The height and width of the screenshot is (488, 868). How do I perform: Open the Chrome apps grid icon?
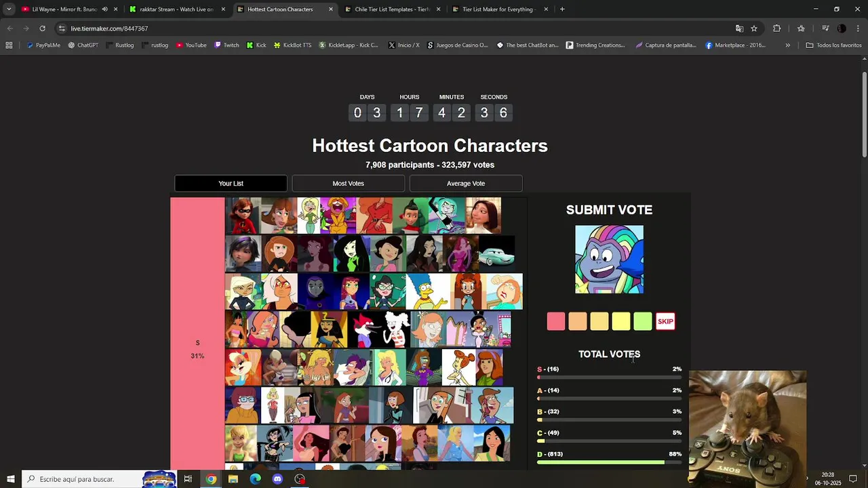9,45
